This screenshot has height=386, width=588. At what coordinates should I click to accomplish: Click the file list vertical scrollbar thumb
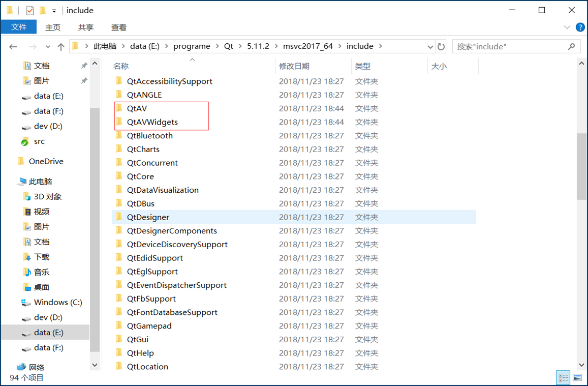(x=581, y=166)
